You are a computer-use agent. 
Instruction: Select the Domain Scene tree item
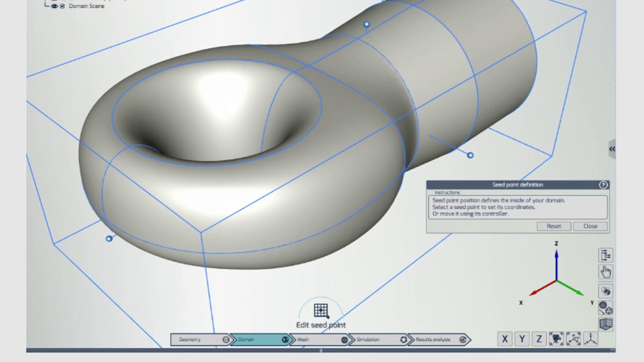[87, 6]
